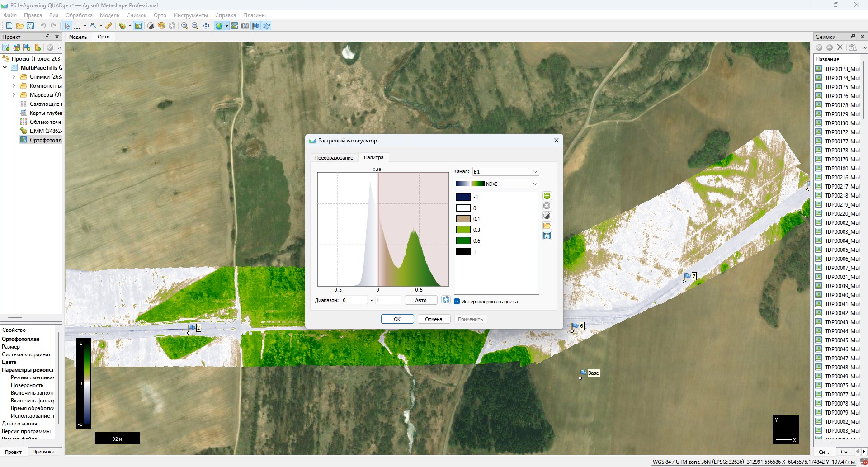Image resolution: width=868 pixels, height=467 pixels.
Task: Click the Open project folder icon
Action: click(x=19, y=26)
